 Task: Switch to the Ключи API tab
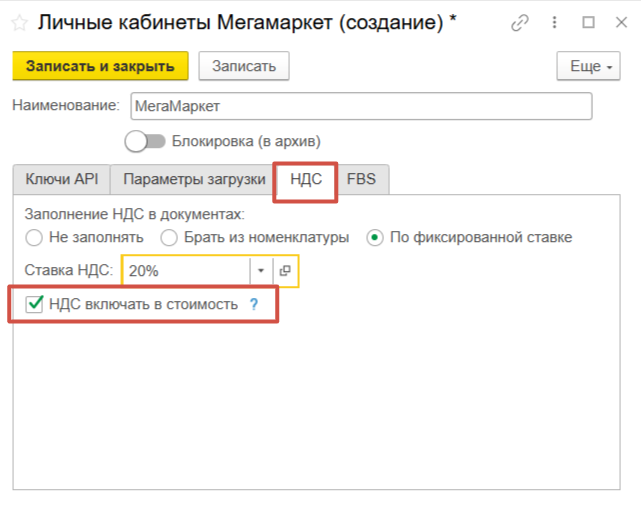coord(61,179)
